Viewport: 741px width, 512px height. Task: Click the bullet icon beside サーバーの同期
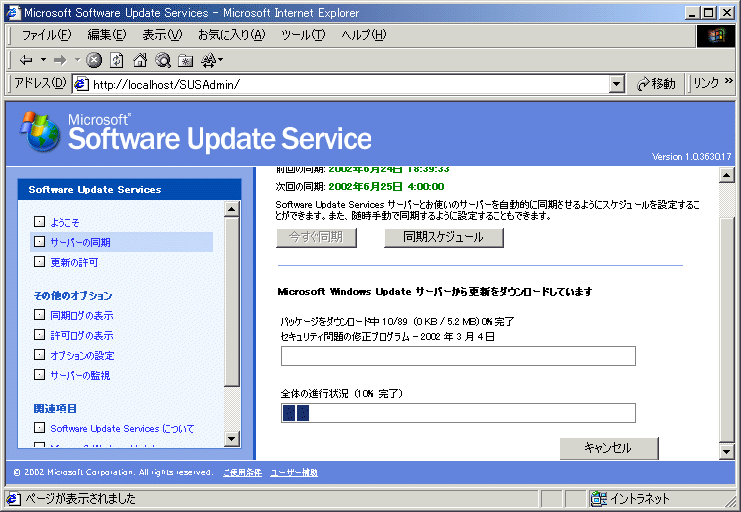tap(40, 241)
